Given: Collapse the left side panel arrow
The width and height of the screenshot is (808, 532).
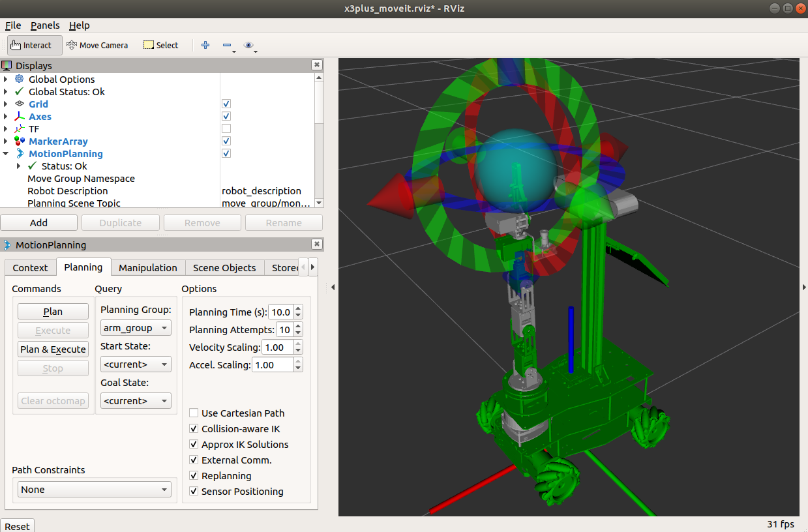Looking at the screenshot, I should 331,288.
